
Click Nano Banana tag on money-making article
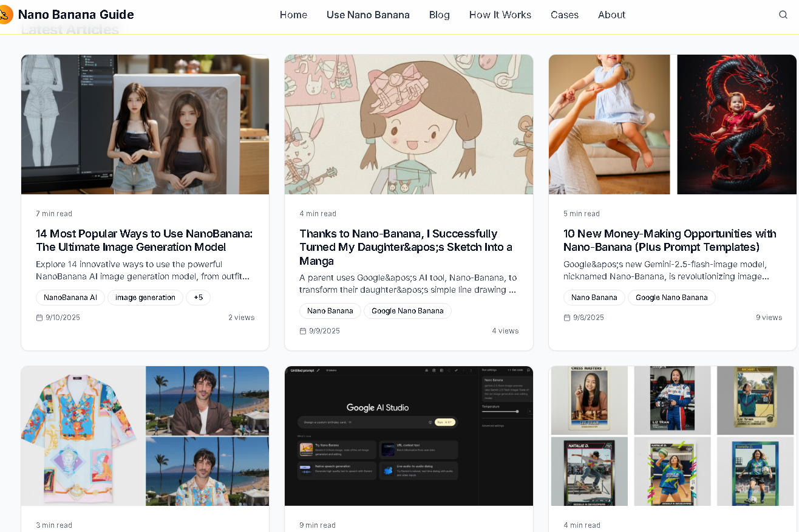click(x=594, y=298)
